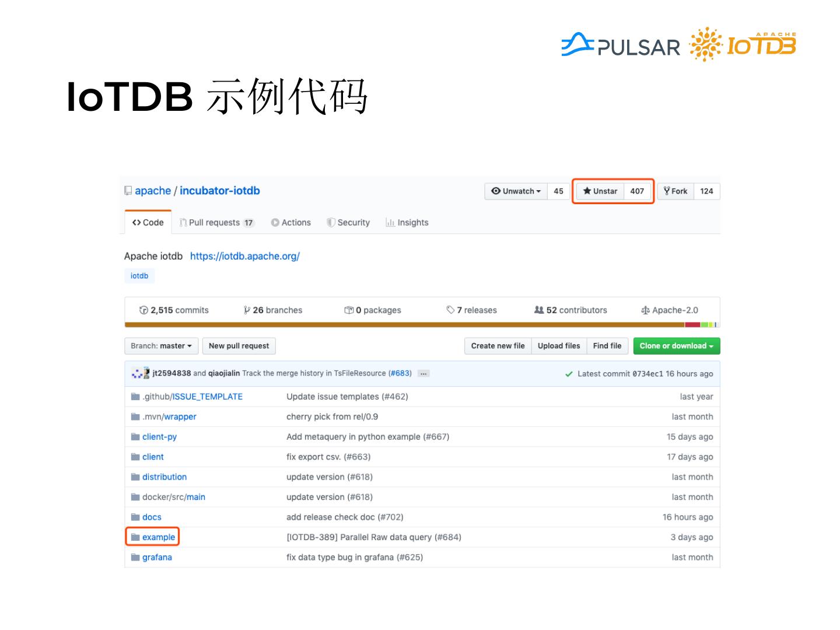
Task: Click Find file button
Action: 607,346
